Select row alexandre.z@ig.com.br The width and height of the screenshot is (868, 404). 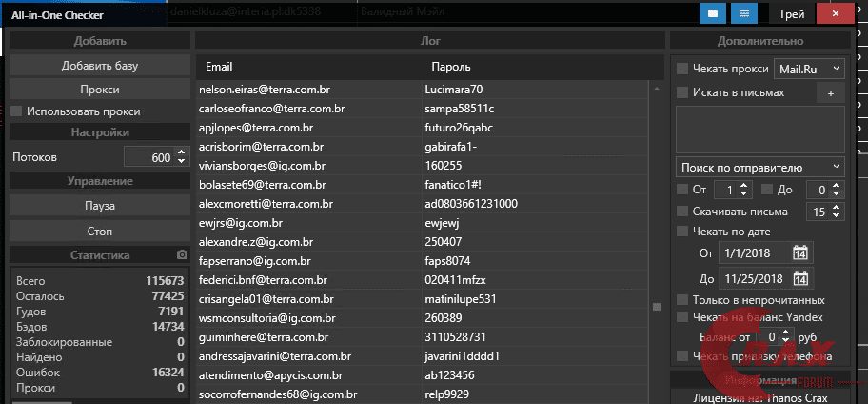click(x=422, y=242)
